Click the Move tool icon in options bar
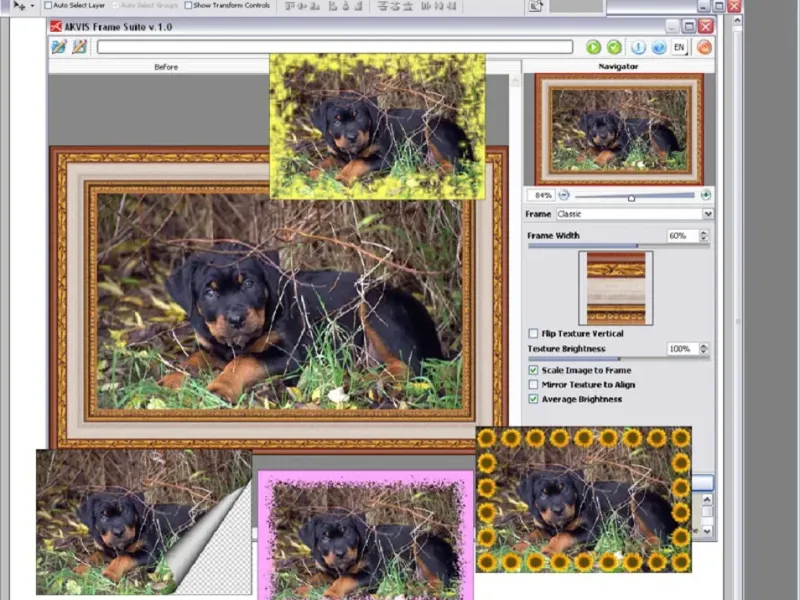The width and height of the screenshot is (800, 600). [19, 6]
